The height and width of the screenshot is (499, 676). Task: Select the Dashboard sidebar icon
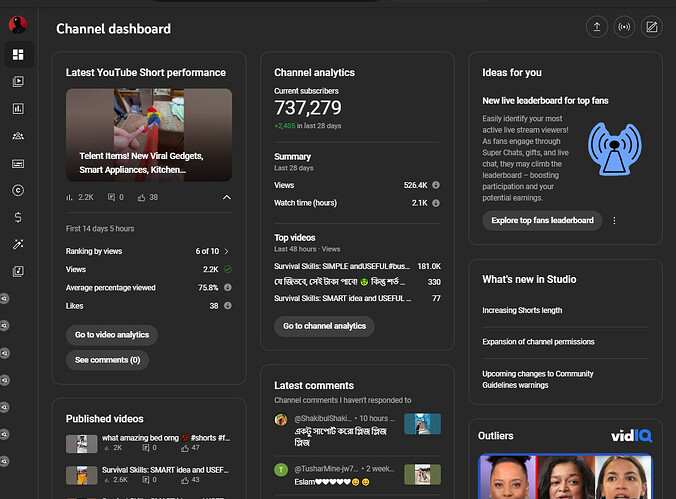18,54
